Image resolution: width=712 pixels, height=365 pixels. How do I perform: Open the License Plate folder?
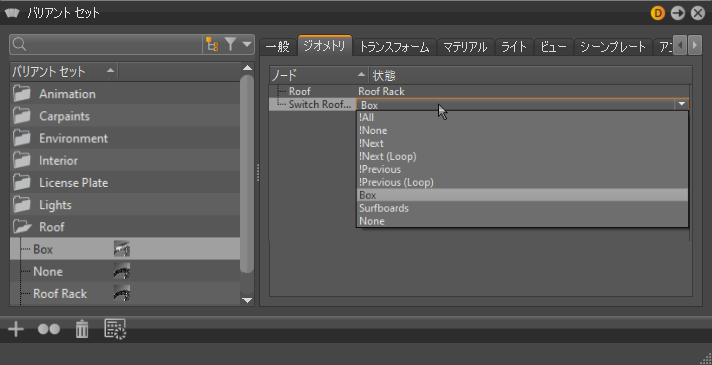click(124, 183)
